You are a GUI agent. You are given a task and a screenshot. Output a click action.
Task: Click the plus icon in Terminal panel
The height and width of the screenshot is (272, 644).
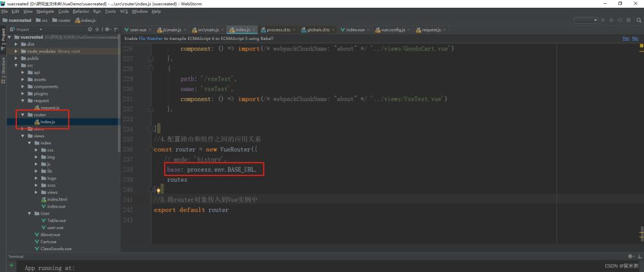pos(11,265)
